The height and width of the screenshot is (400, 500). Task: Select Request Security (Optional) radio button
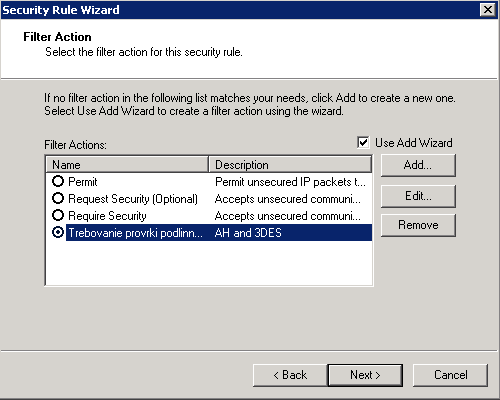58,198
